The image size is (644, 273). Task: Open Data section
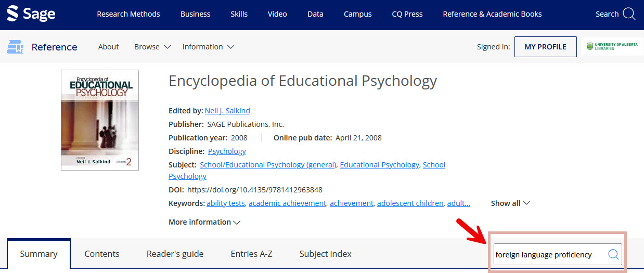coord(315,14)
